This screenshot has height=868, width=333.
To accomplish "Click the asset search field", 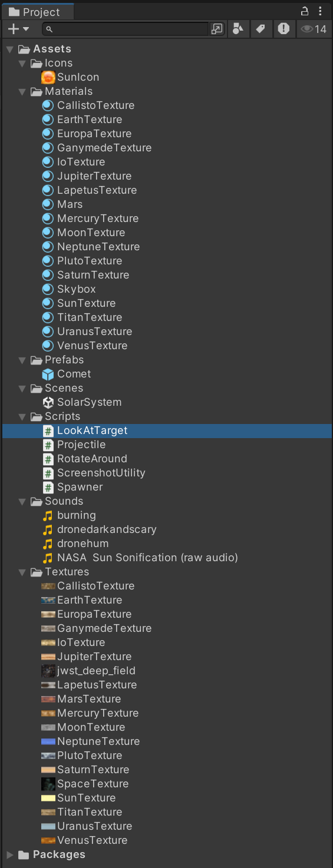I will (126, 28).
